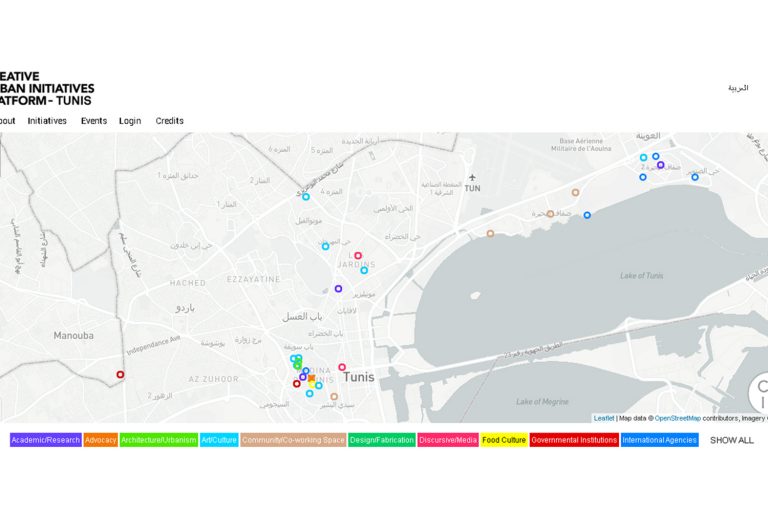Filter by Community/Co-working Space
The image size is (768, 512).
(x=293, y=440)
